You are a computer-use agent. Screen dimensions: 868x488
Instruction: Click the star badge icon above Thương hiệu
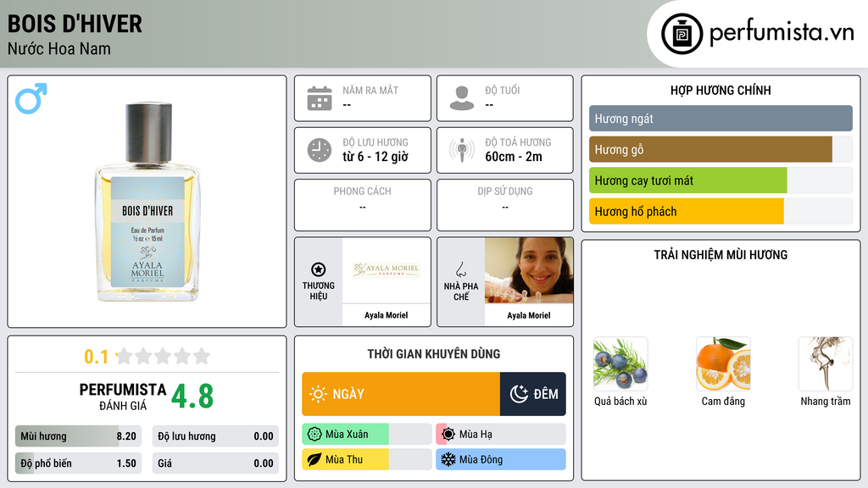click(319, 269)
